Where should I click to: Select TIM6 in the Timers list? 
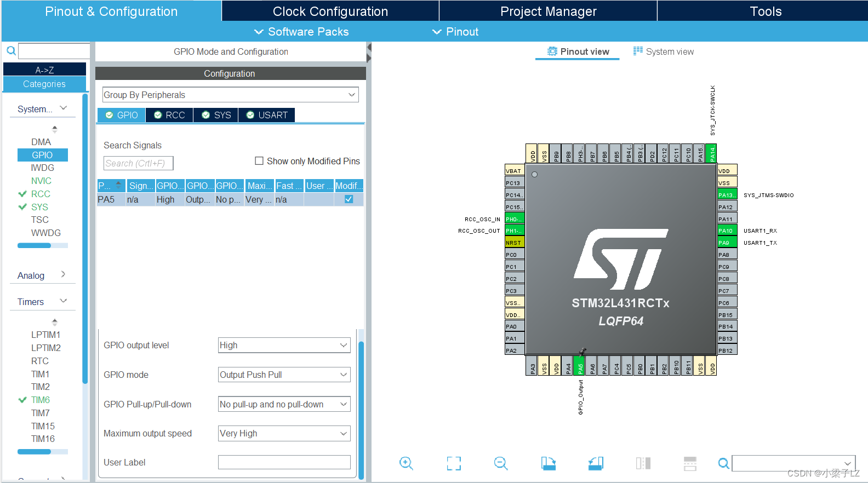40,400
